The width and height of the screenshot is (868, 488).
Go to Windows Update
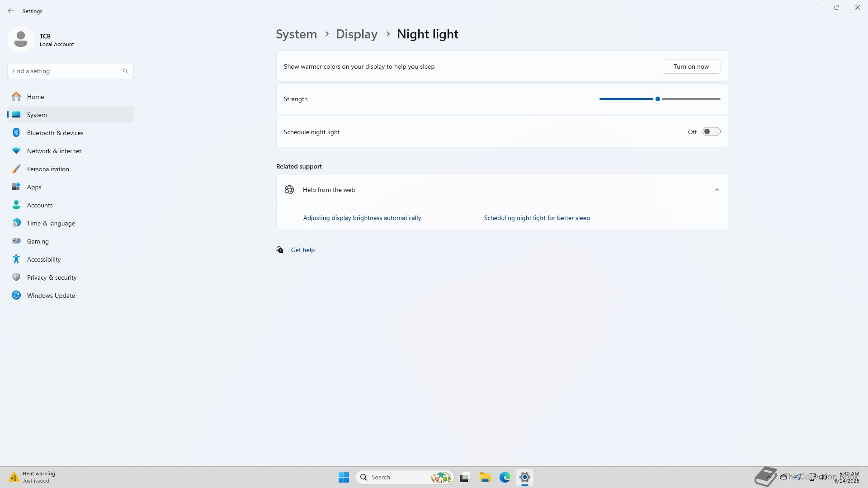coord(51,296)
